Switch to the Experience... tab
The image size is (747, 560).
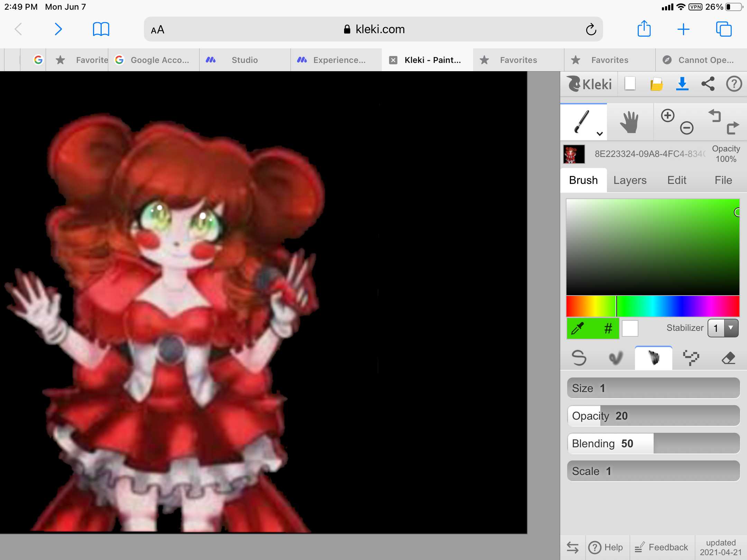pyautogui.click(x=336, y=60)
